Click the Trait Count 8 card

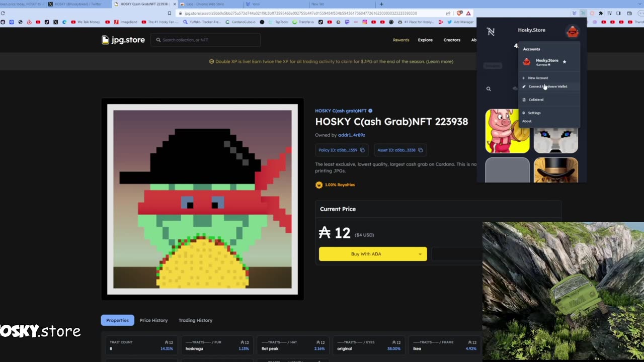point(141,345)
